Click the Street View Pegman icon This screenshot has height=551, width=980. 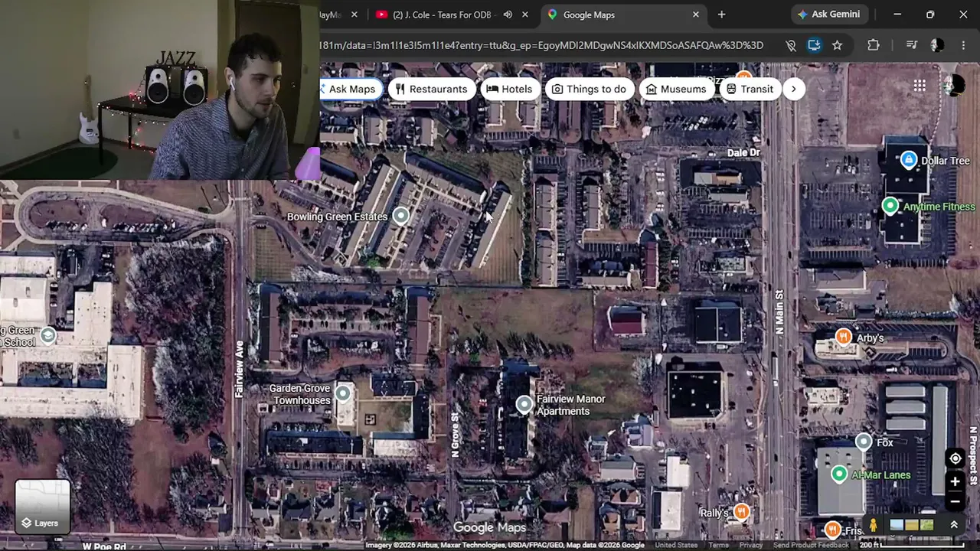pyautogui.click(x=873, y=525)
